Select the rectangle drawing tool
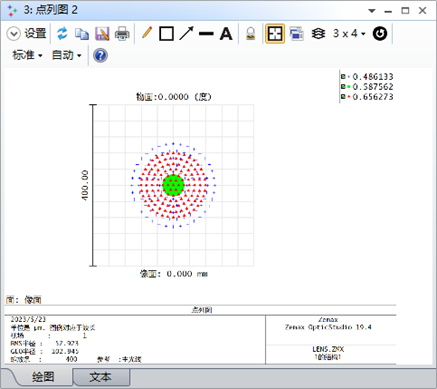This screenshot has width=437, height=389. (166, 34)
